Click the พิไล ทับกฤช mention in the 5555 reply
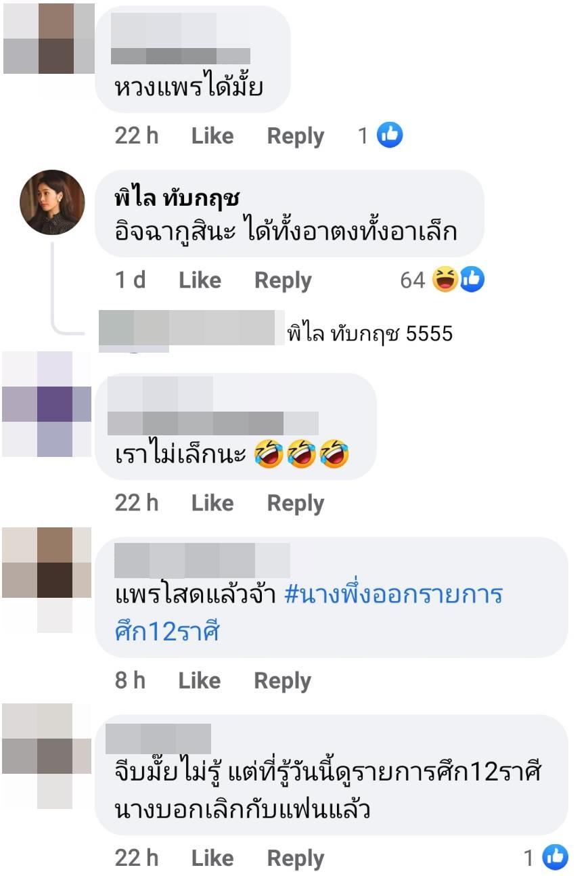Image resolution: width=588 pixels, height=876 pixels. [x=344, y=334]
